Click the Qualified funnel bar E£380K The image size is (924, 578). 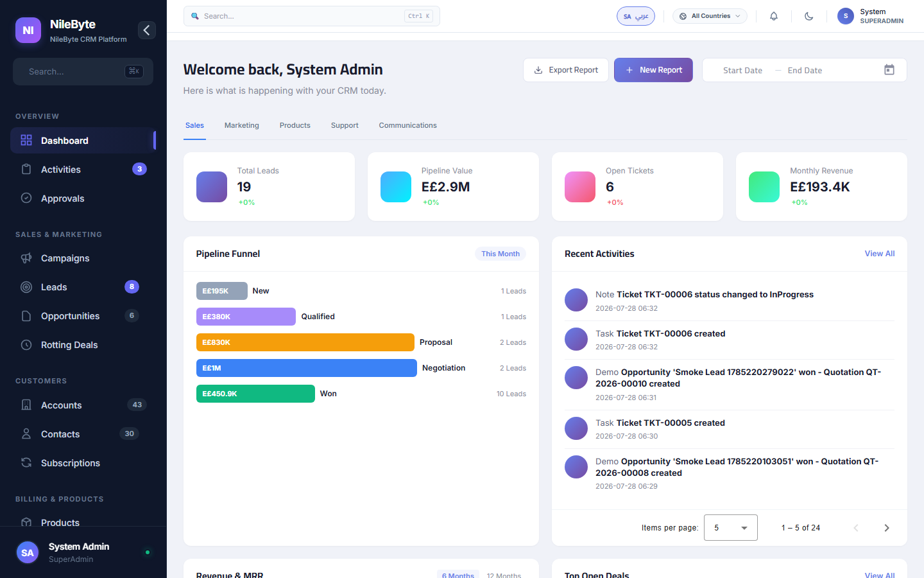[246, 317]
